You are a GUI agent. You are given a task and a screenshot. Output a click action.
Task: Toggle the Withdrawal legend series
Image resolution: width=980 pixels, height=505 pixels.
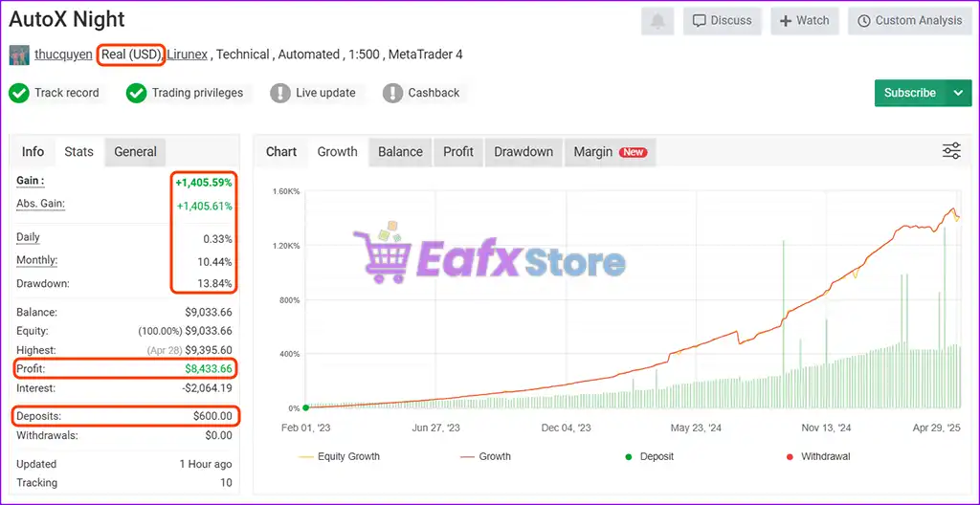[x=817, y=456]
